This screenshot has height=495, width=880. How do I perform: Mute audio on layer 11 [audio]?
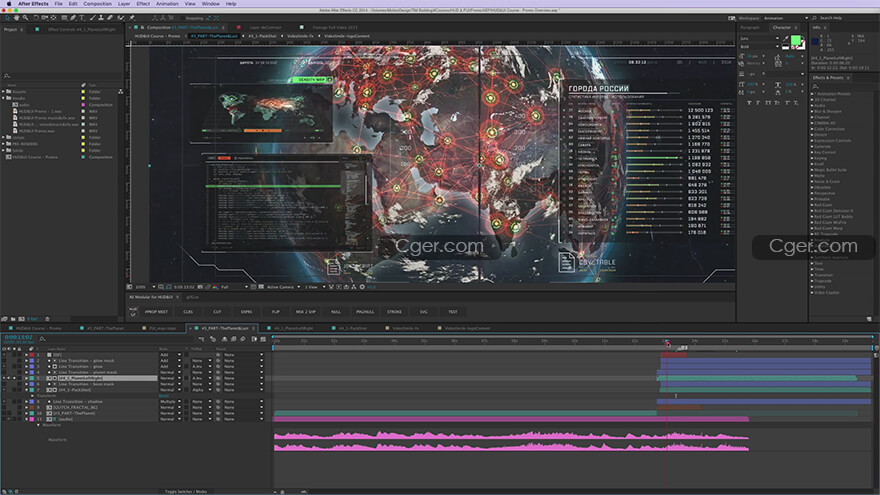pos(8,419)
